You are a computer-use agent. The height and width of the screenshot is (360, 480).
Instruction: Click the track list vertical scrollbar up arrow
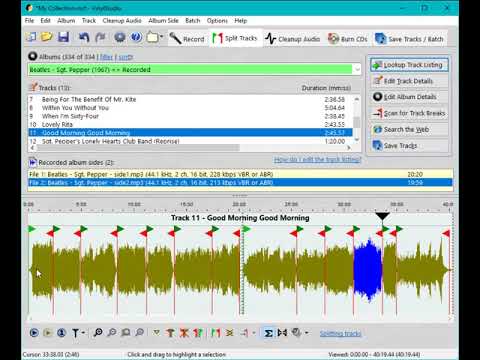(357, 99)
